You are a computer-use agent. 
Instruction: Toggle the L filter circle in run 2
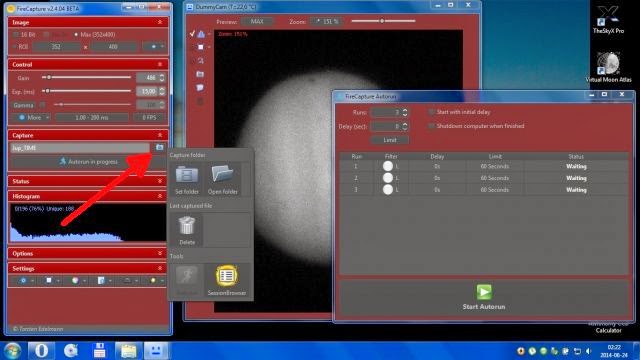pyautogui.click(x=388, y=178)
